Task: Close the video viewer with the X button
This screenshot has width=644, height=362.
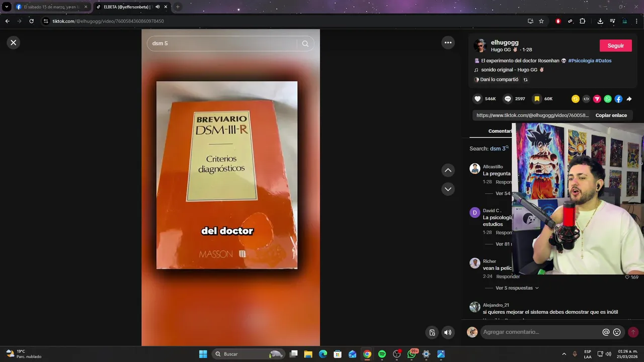Action: pyautogui.click(x=14, y=43)
